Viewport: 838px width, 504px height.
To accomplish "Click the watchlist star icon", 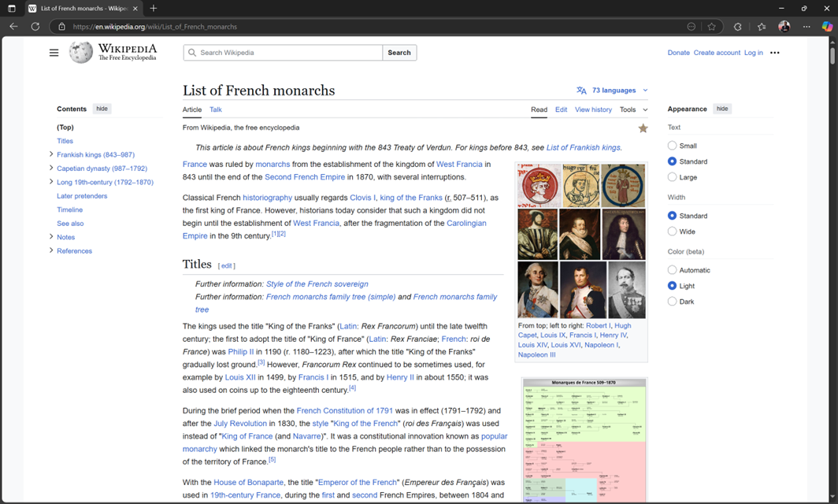I will coord(643,127).
